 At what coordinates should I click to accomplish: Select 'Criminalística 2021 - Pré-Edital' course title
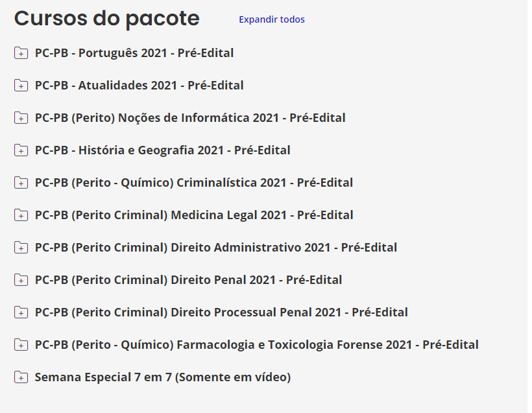tap(194, 182)
